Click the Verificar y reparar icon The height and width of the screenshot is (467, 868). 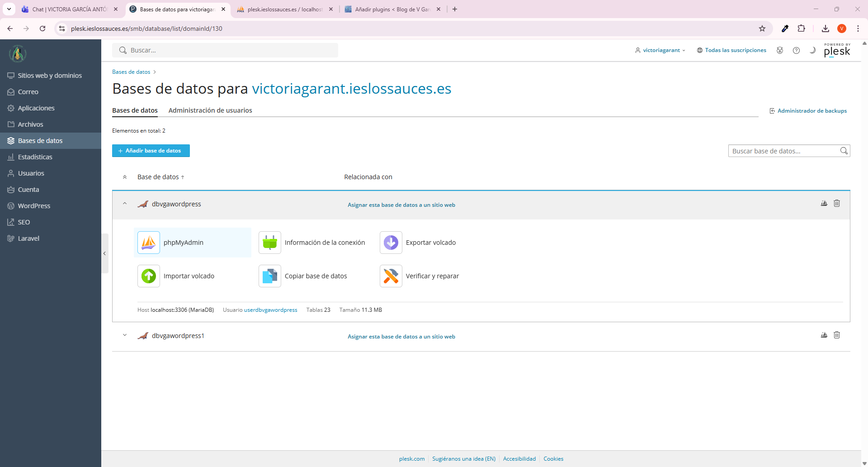pyautogui.click(x=391, y=276)
